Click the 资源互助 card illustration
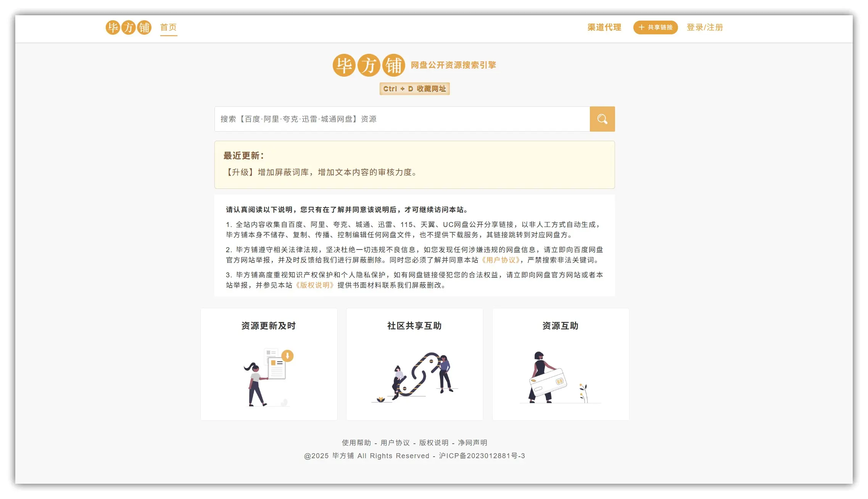The image size is (868, 499). (560, 377)
